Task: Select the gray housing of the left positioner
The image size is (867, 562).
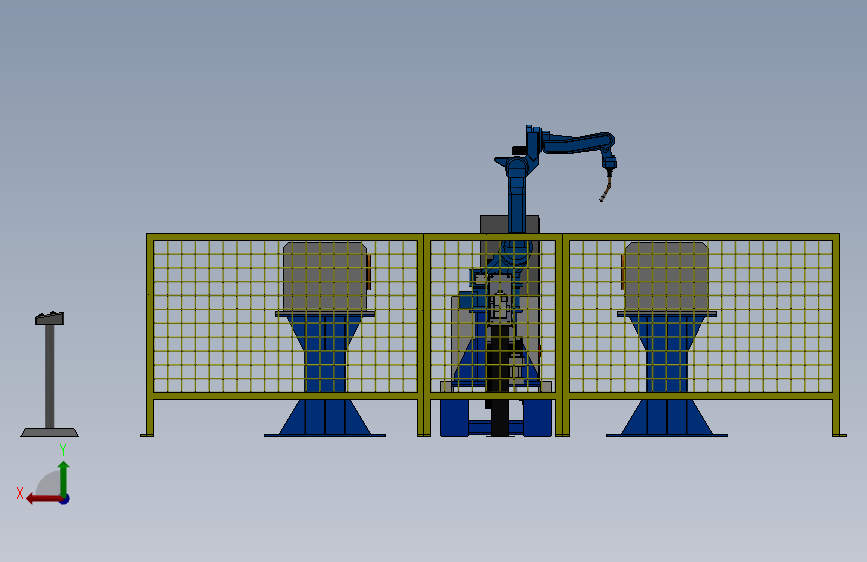Action: [x=325, y=277]
